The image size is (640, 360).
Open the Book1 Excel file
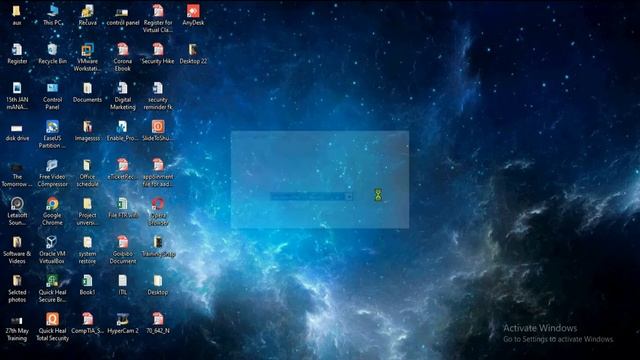pyautogui.click(x=87, y=284)
